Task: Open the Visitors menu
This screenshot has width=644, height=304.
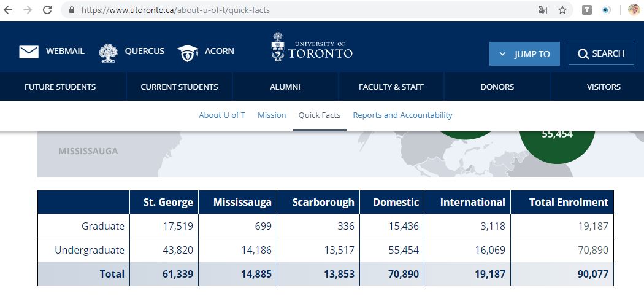Action: pyautogui.click(x=604, y=87)
